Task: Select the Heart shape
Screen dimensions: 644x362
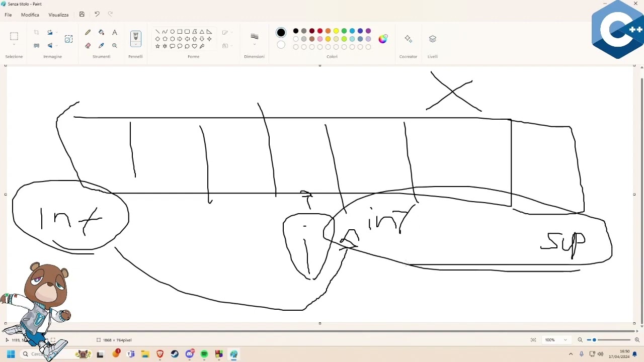Action: [x=195, y=46]
